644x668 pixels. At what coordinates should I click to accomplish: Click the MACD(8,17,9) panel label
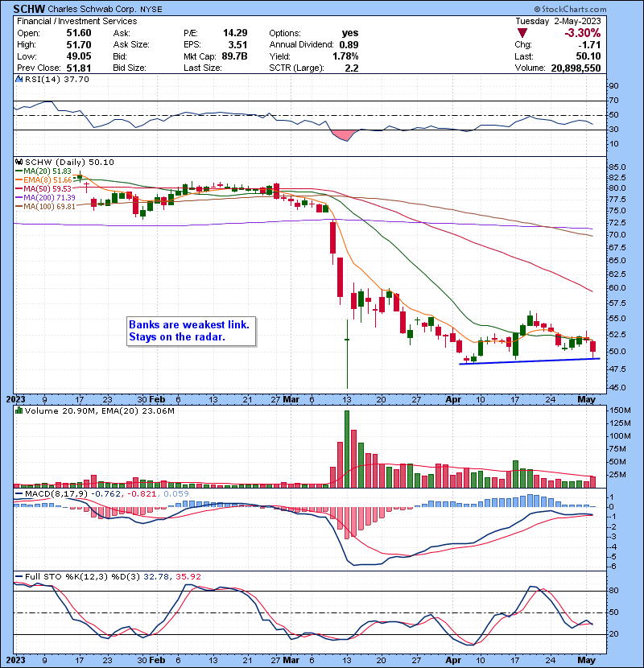pyautogui.click(x=56, y=494)
